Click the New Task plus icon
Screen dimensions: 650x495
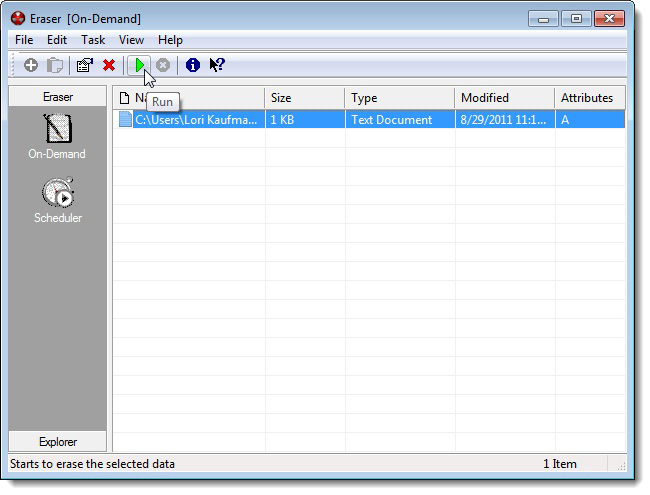(x=31, y=65)
